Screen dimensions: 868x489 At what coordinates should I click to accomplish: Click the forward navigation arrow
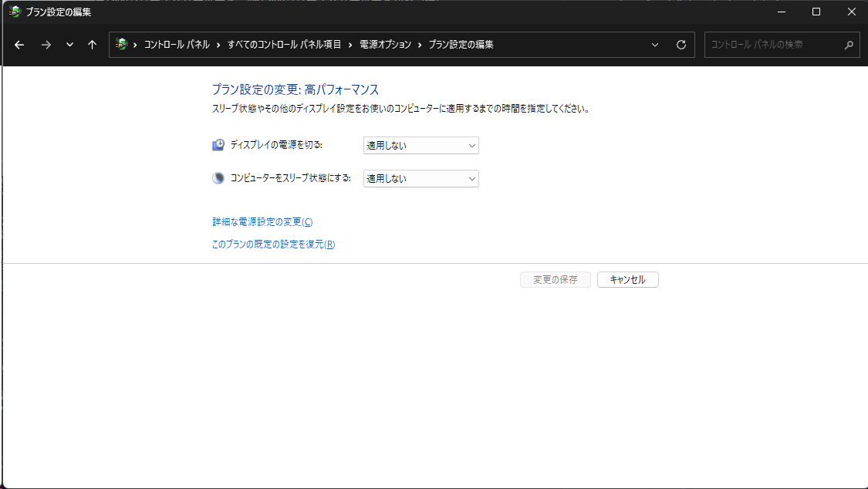pyautogui.click(x=46, y=45)
